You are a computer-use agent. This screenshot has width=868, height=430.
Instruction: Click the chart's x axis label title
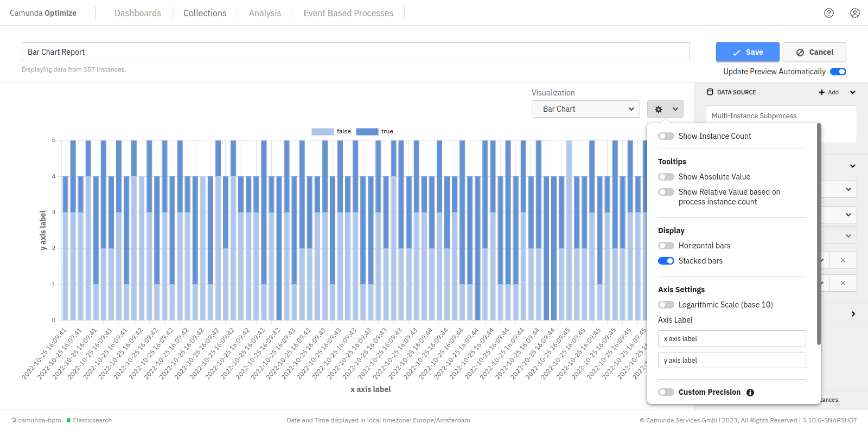click(371, 389)
